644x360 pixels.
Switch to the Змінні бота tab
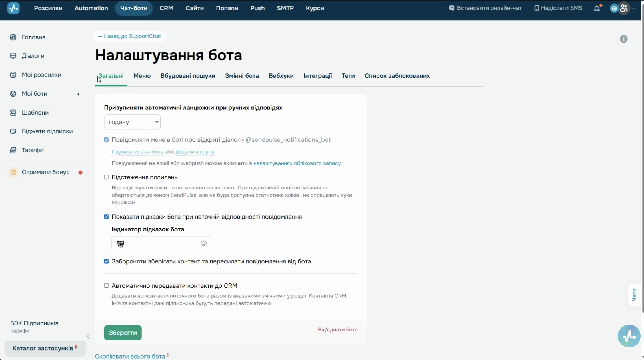(242, 76)
